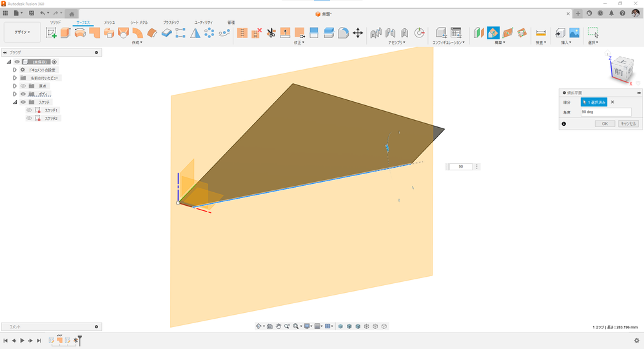Screen dimensions: 644x349
Task: Select the Measure ruler tool
Action: coord(541,33)
